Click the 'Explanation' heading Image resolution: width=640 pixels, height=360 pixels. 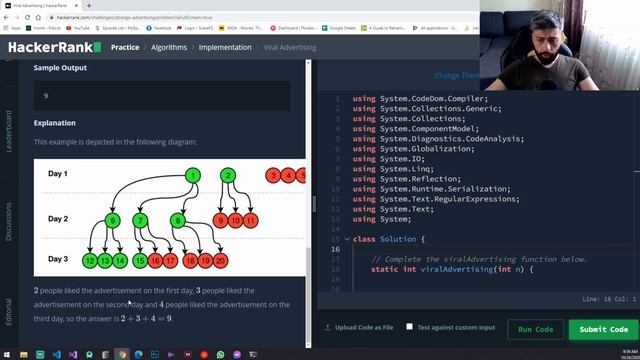(x=55, y=123)
